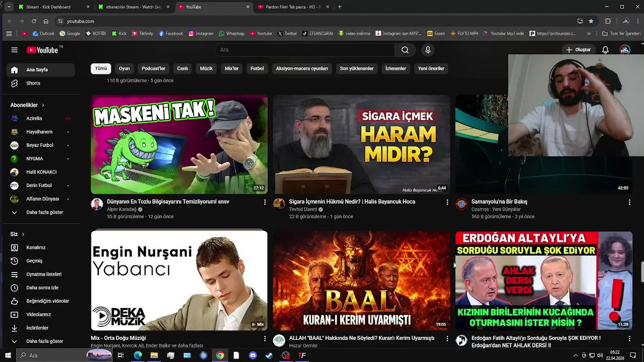Open the Windows Start menu
The image size is (644, 362).
point(8,355)
